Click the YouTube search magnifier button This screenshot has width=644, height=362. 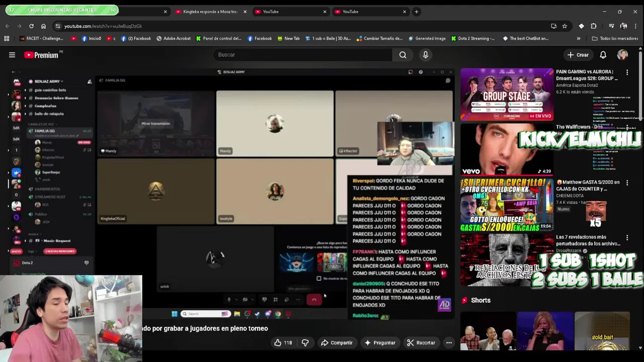[403, 55]
